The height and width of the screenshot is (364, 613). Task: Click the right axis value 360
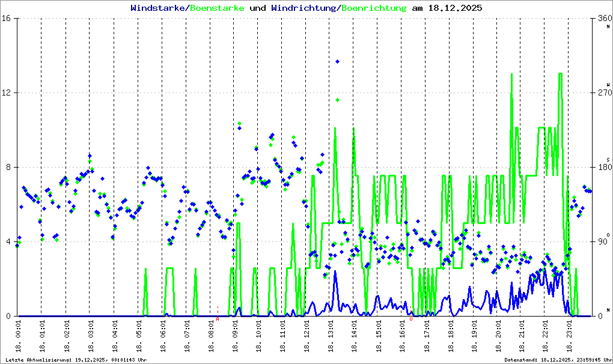click(x=605, y=19)
